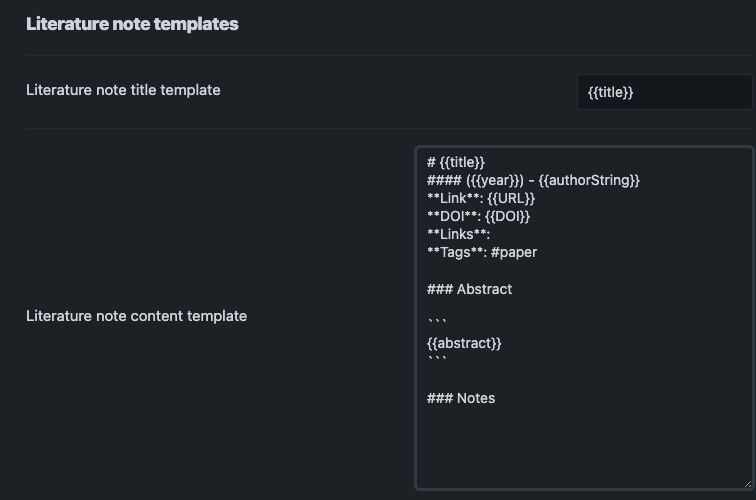Screen dimensions: 756x500
Task: Place cursor on the "# {{title}}" line in content template
Action: tap(456, 162)
